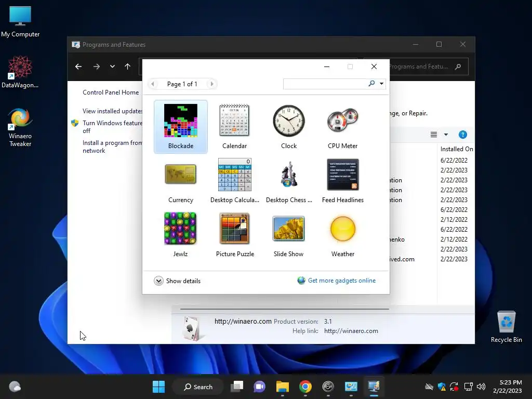Open the More view options dropdown arrow
Viewport: 532px width, 399px height.
pos(446,135)
